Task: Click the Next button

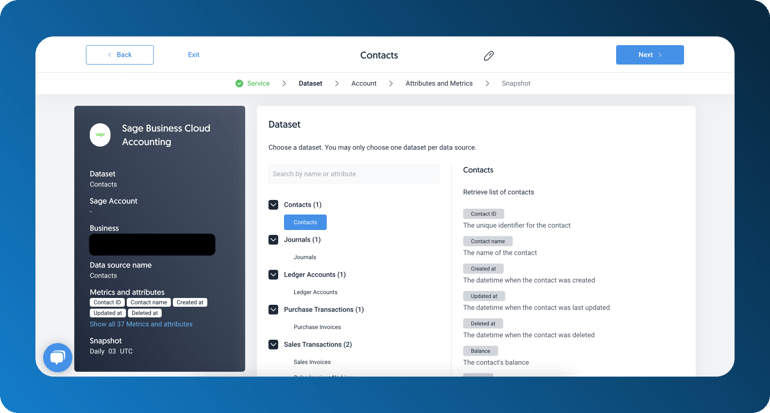Action: click(x=650, y=55)
